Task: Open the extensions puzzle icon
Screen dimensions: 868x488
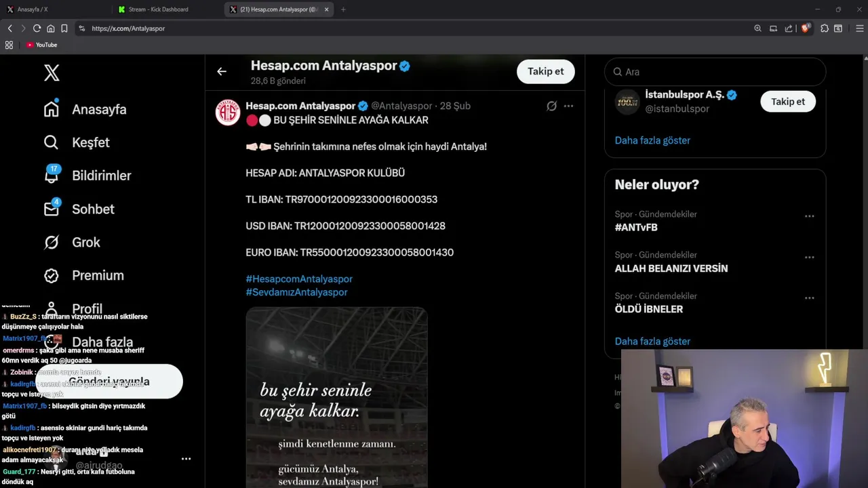Action: tap(825, 28)
